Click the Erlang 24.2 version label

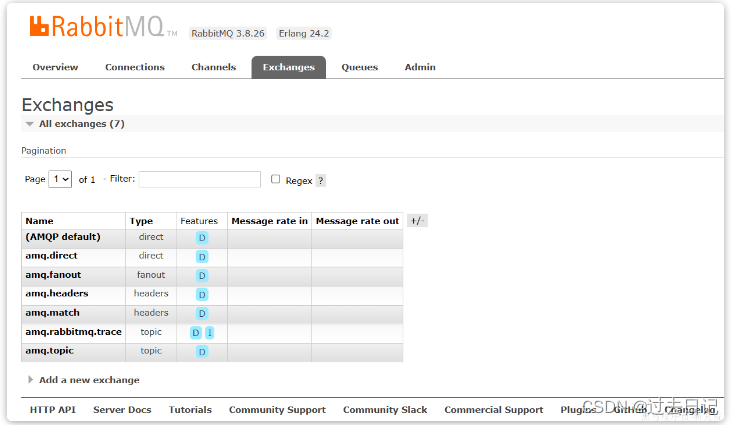point(304,34)
